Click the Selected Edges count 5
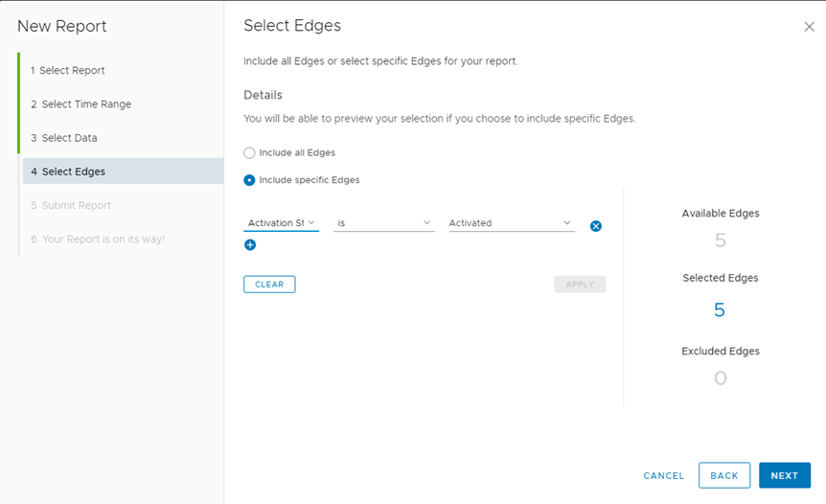The height and width of the screenshot is (504, 826). [720, 310]
